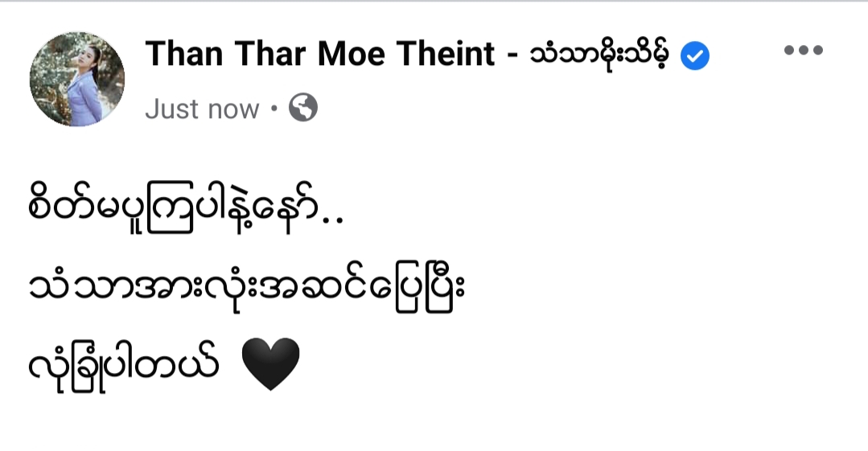
Task: Open the post options three-dot menu
Action: [803, 50]
